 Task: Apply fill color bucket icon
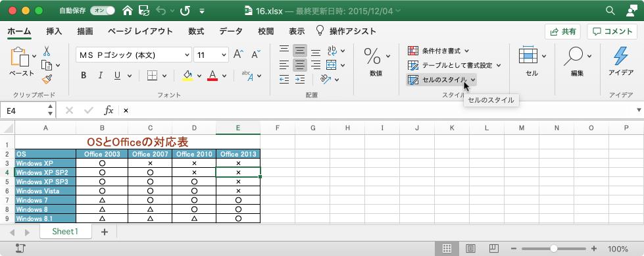(187, 76)
